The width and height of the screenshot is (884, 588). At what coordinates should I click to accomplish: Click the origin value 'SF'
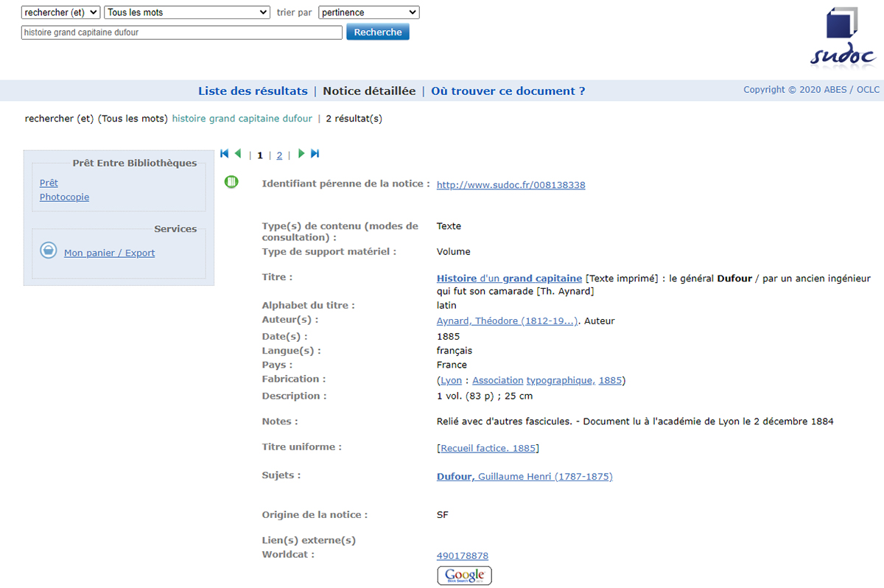pos(443,515)
